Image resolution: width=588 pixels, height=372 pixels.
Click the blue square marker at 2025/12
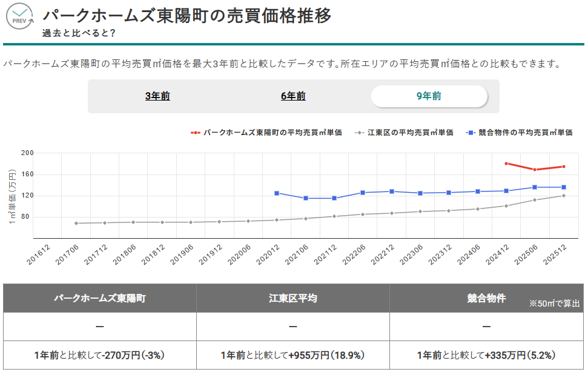coord(563,187)
